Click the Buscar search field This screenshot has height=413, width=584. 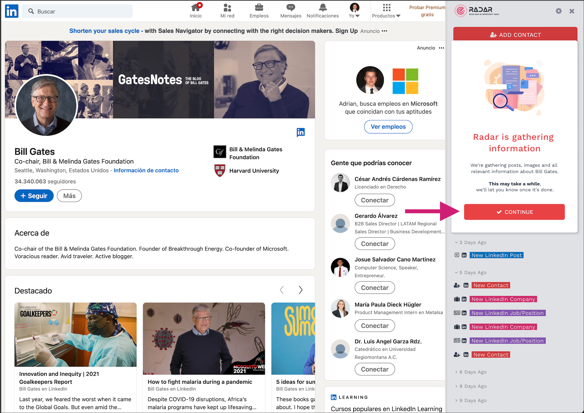77,11
